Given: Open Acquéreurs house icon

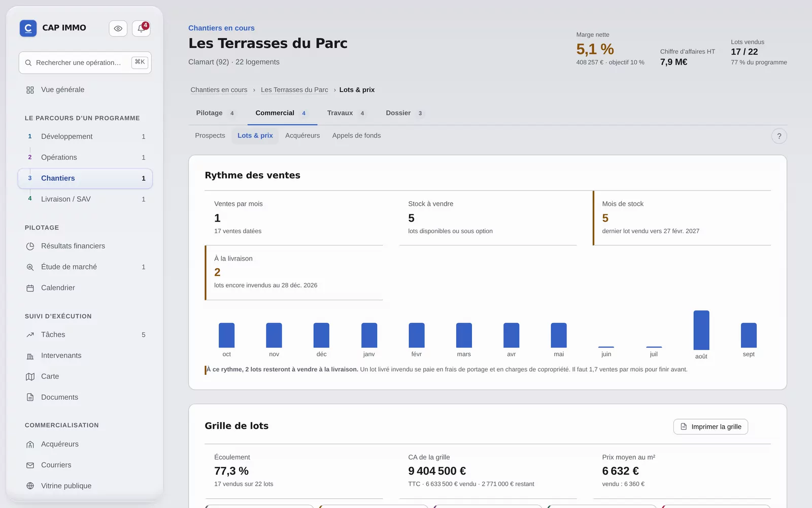Looking at the screenshot, I should (30, 444).
